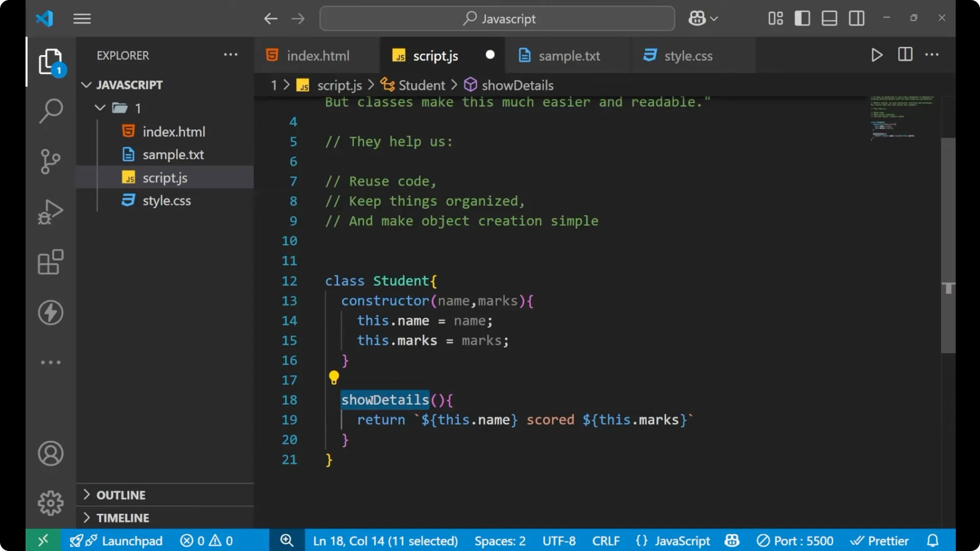The image size is (980, 551).
Task: Open the Run and Debug view
Action: (51, 211)
